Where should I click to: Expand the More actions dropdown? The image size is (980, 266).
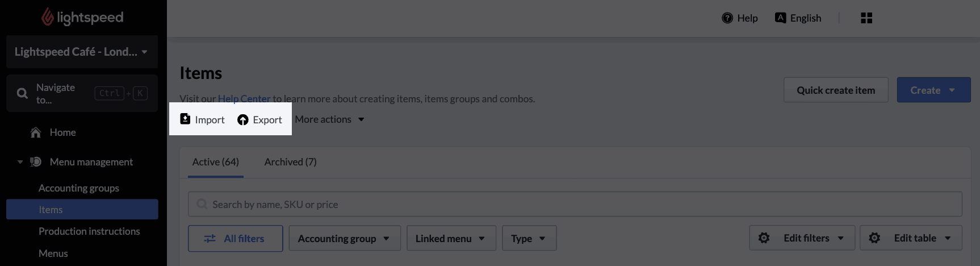click(x=330, y=119)
